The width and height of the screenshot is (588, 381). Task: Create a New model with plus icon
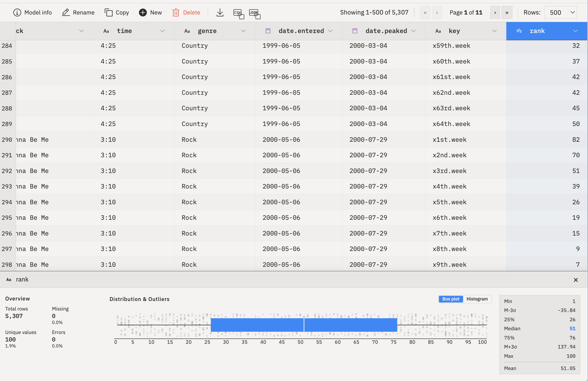[143, 12]
